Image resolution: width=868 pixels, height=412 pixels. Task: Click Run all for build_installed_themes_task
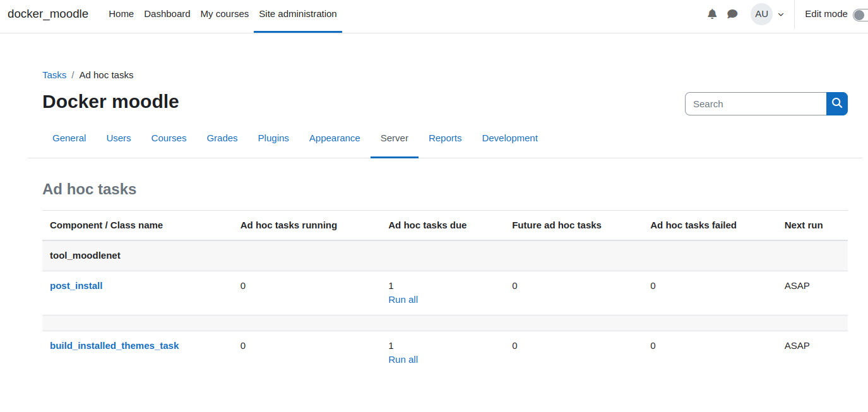[403, 360]
